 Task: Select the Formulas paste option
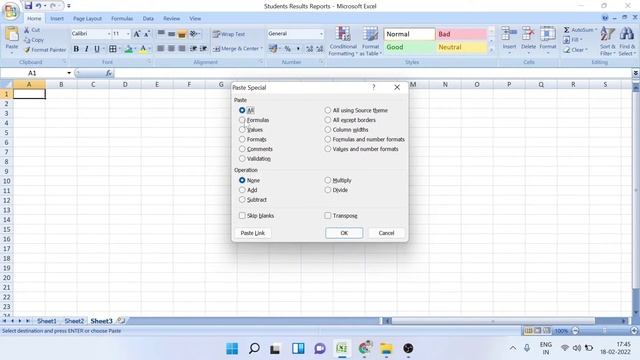pyautogui.click(x=242, y=120)
